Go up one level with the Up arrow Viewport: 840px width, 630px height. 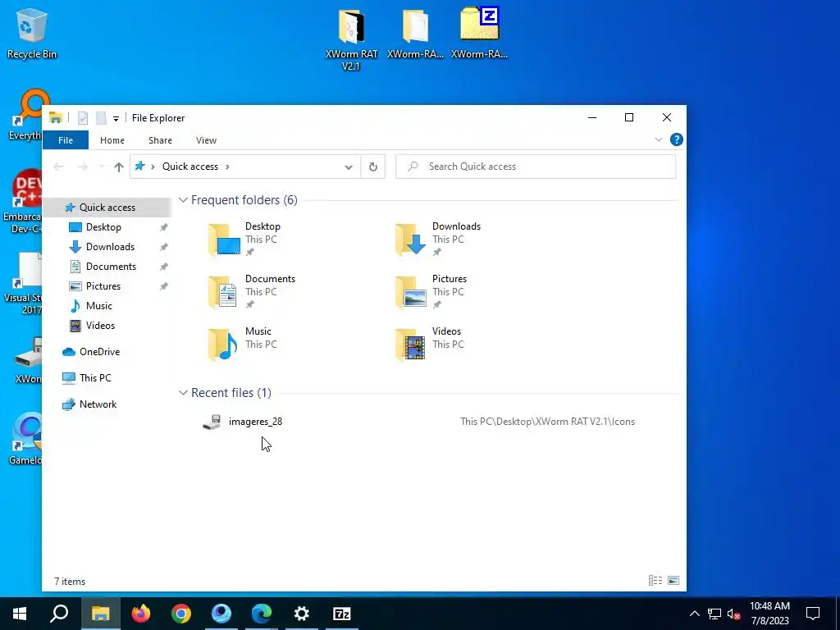(x=119, y=167)
